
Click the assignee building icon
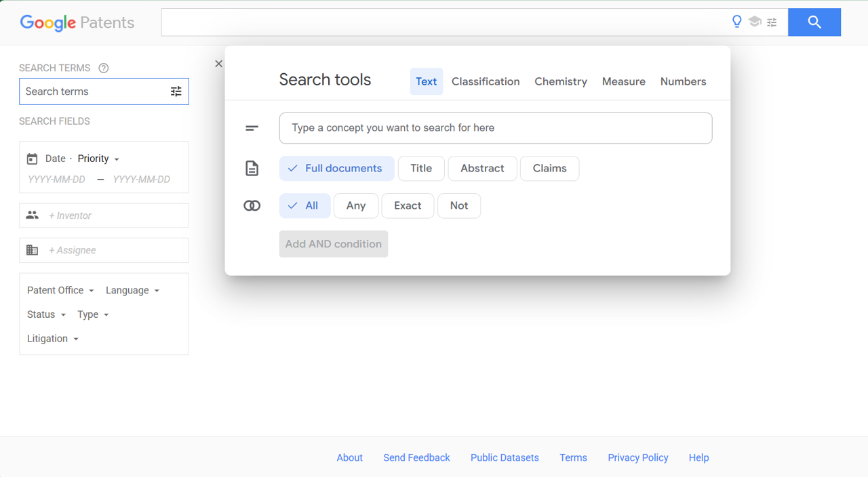pyautogui.click(x=32, y=250)
